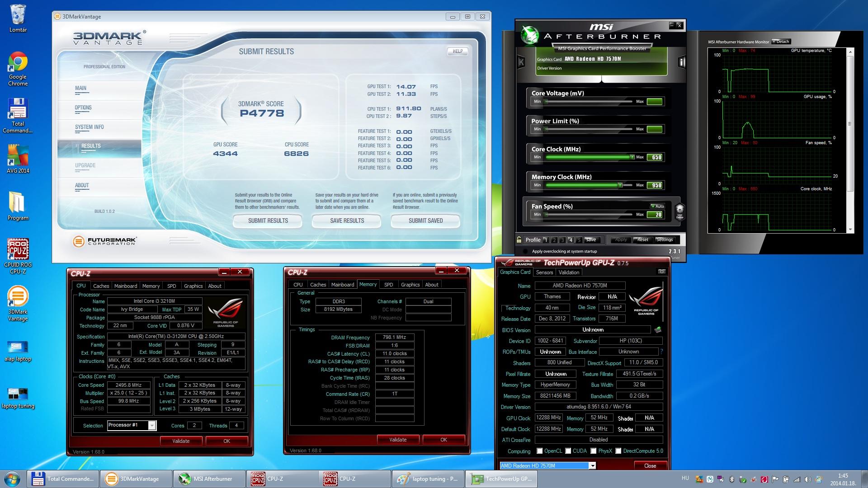Toggle CUDA checkbox in GPU-Z
The image size is (868, 488).
[568, 451]
